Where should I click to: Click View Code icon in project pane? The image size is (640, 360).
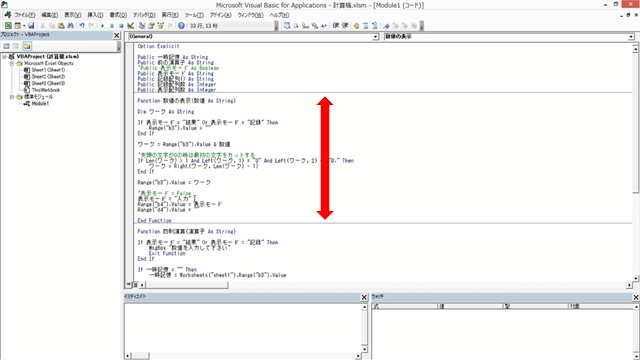point(7,46)
